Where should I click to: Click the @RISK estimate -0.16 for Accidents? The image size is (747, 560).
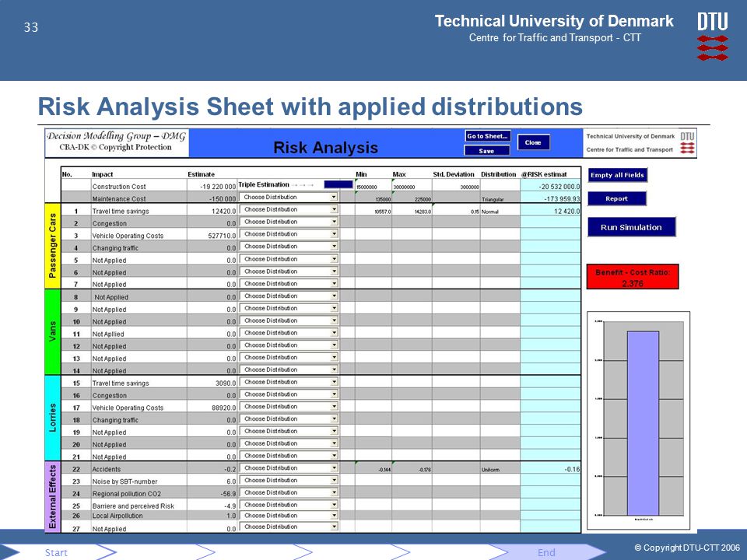point(572,470)
